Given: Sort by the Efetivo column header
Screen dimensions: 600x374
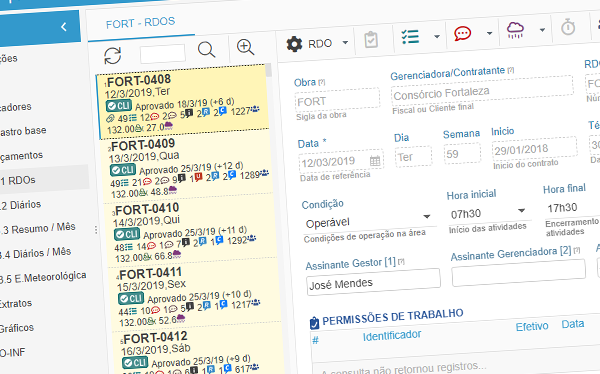Looking at the screenshot, I should coord(532,327).
